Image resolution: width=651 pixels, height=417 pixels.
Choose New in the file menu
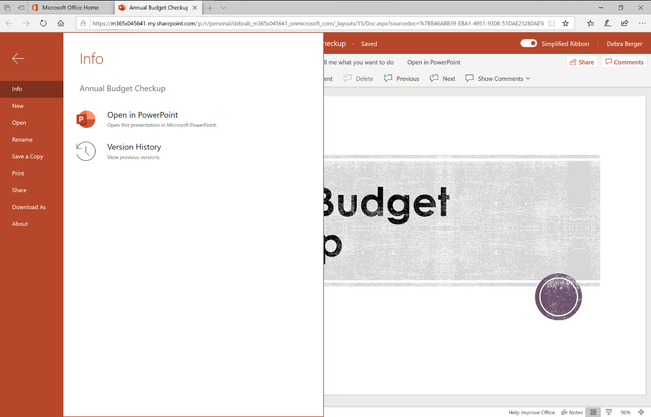pyautogui.click(x=32, y=106)
